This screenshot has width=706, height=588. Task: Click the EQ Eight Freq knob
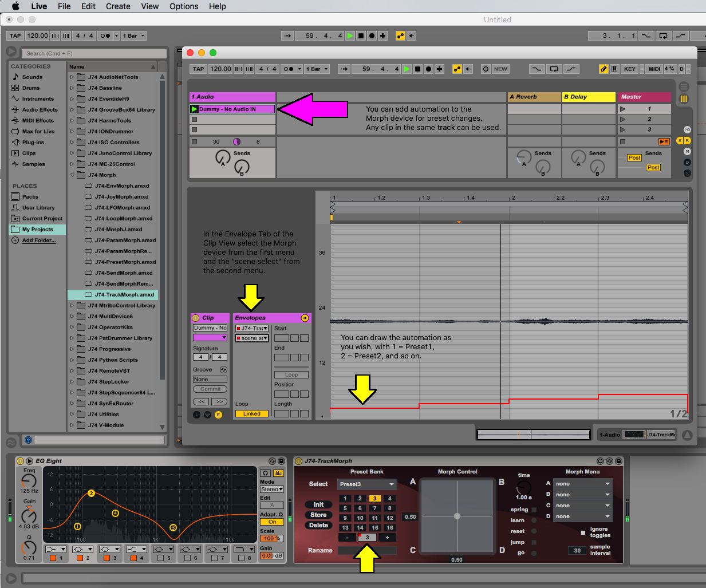tap(29, 481)
